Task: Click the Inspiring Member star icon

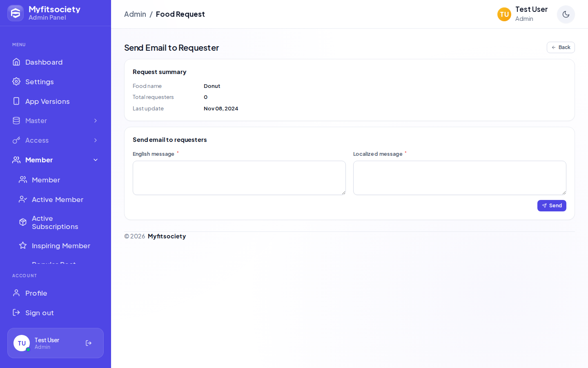Action: 23,245
